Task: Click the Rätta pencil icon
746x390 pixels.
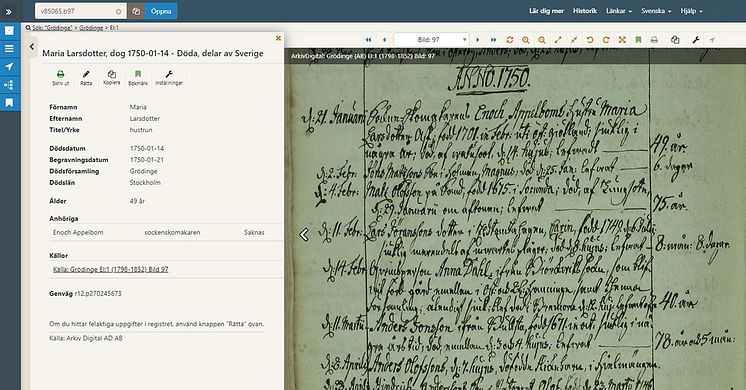Action: (86, 78)
